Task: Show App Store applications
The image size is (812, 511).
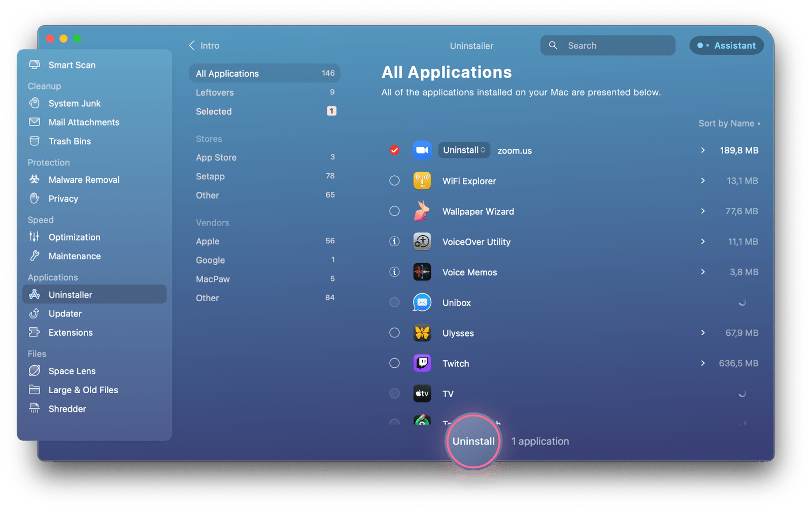Action: 264,157
